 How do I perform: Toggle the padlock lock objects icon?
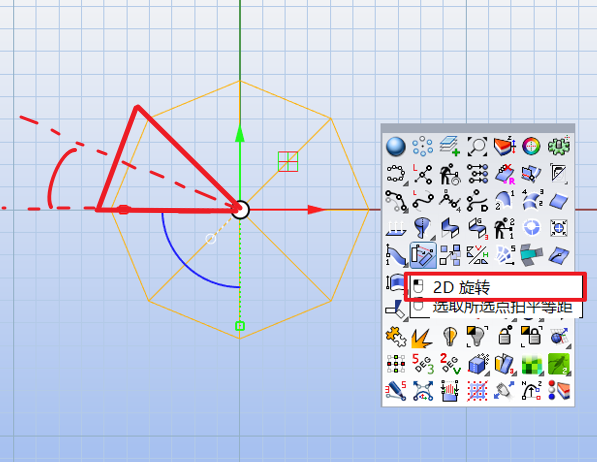pyautogui.click(x=504, y=337)
